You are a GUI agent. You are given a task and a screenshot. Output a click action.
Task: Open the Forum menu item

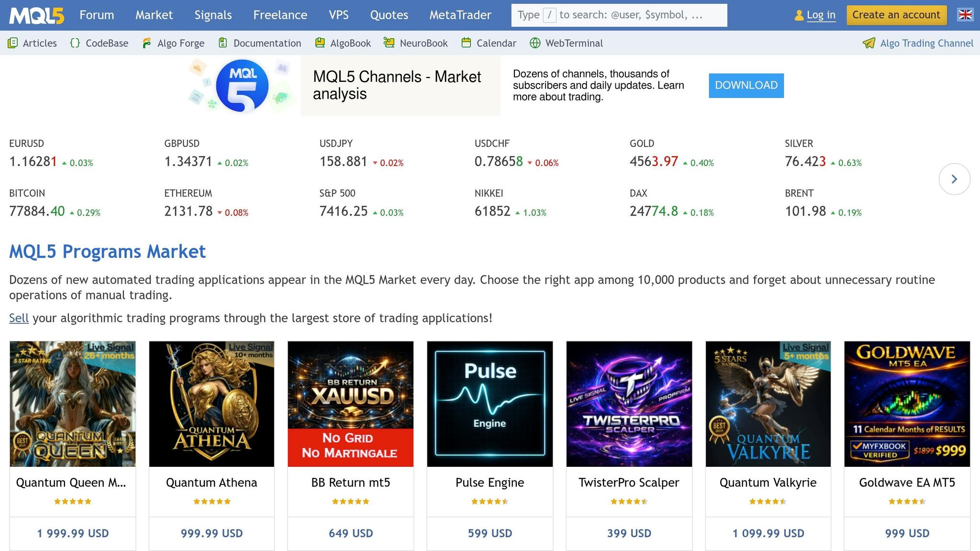pyautogui.click(x=97, y=15)
